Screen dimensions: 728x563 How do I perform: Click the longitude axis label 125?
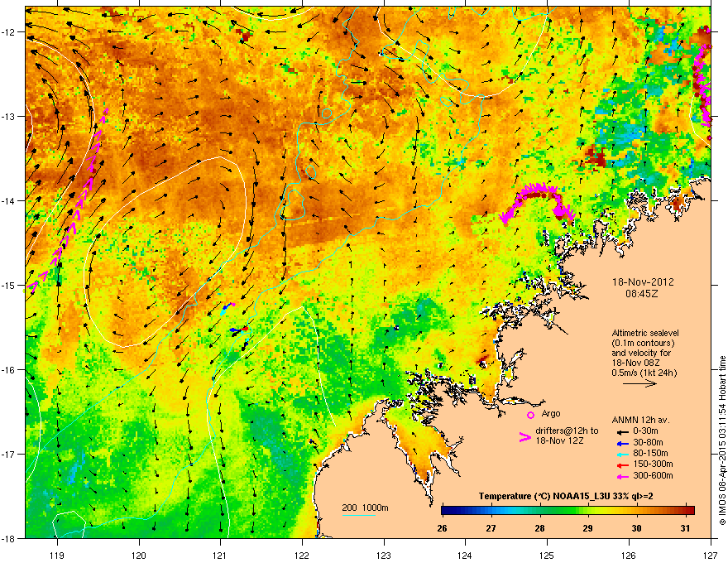click(x=547, y=555)
